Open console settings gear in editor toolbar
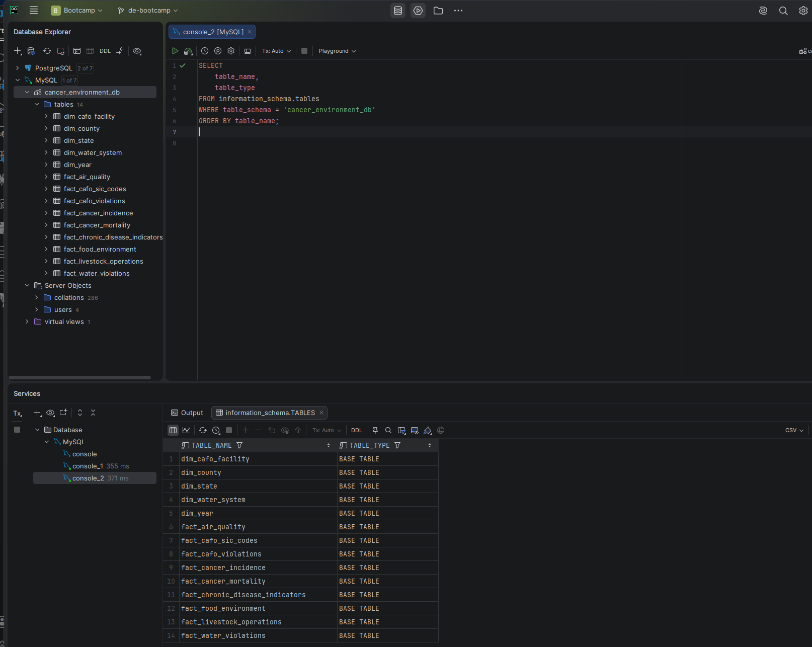This screenshot has width=812, height=647. (231, 51)
